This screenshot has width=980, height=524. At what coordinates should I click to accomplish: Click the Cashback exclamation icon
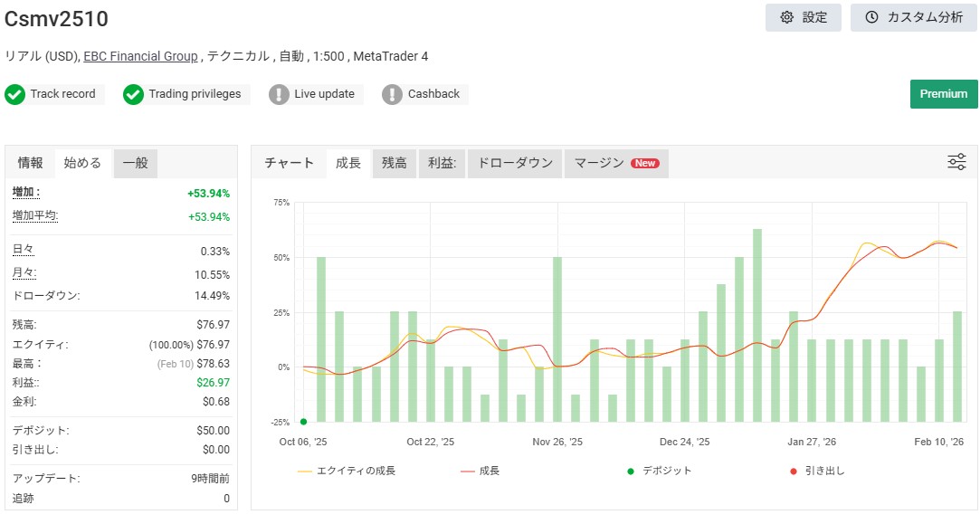[x=392, y=94]
